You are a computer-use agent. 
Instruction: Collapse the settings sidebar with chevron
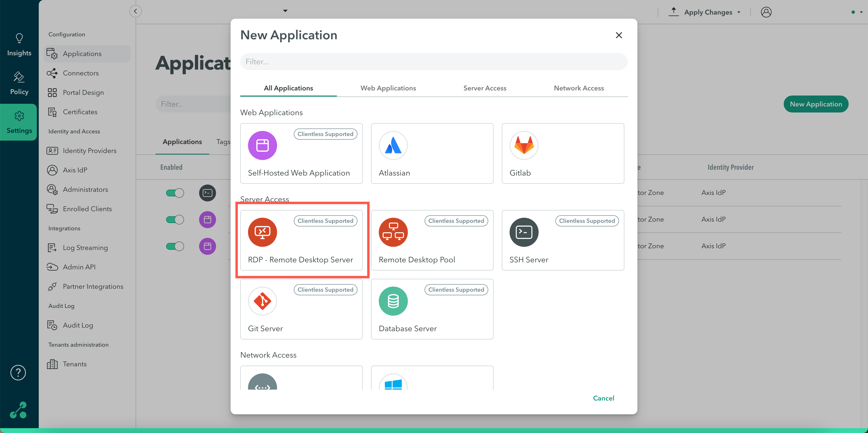[135, 11]
